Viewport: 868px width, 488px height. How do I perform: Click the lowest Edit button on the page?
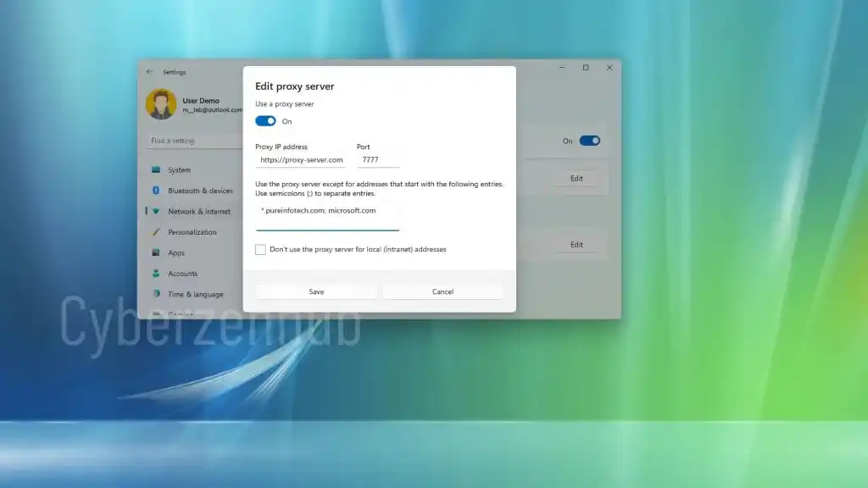point(576,245)
